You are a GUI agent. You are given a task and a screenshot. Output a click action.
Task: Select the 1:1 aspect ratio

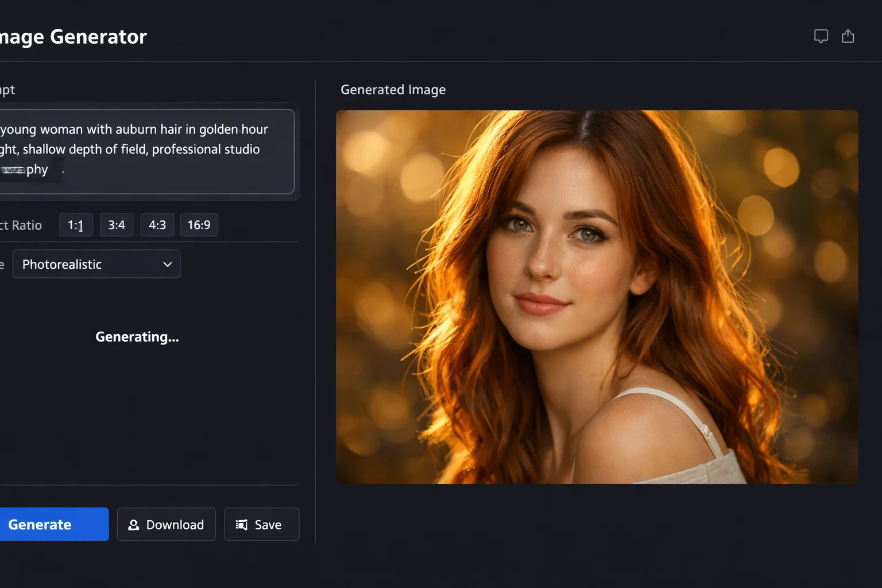[x=75, y=225]
